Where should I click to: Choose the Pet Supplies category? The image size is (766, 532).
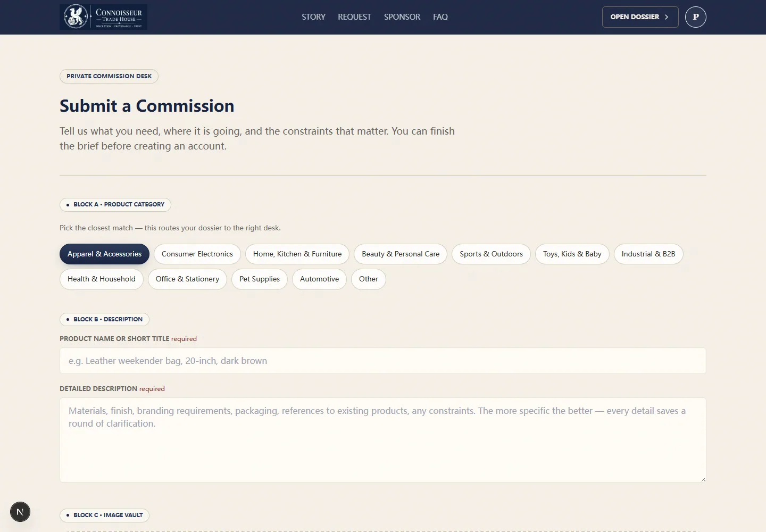pos(260,279)
